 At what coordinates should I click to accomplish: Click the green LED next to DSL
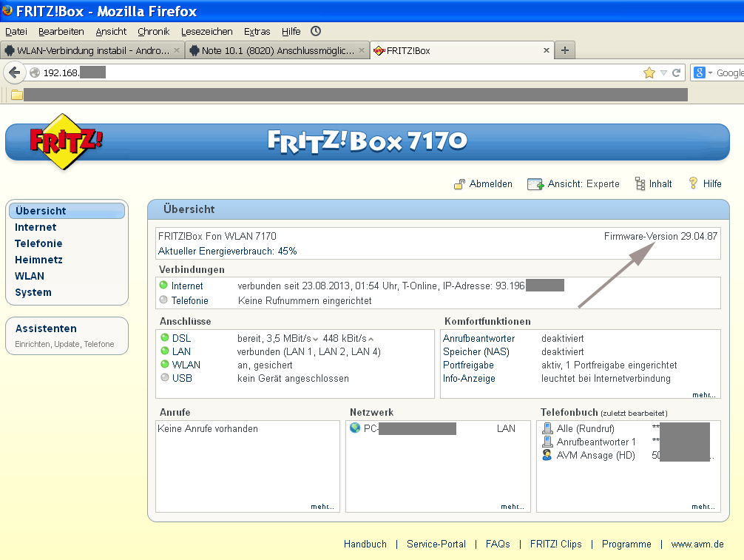165,337
